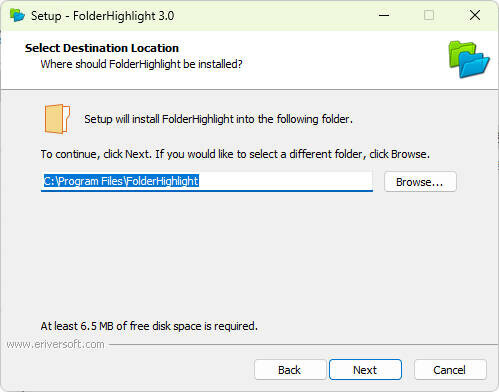Click the orange folder icon beside setup text
The width and height of the screenshot is (499, 392).
57,119
